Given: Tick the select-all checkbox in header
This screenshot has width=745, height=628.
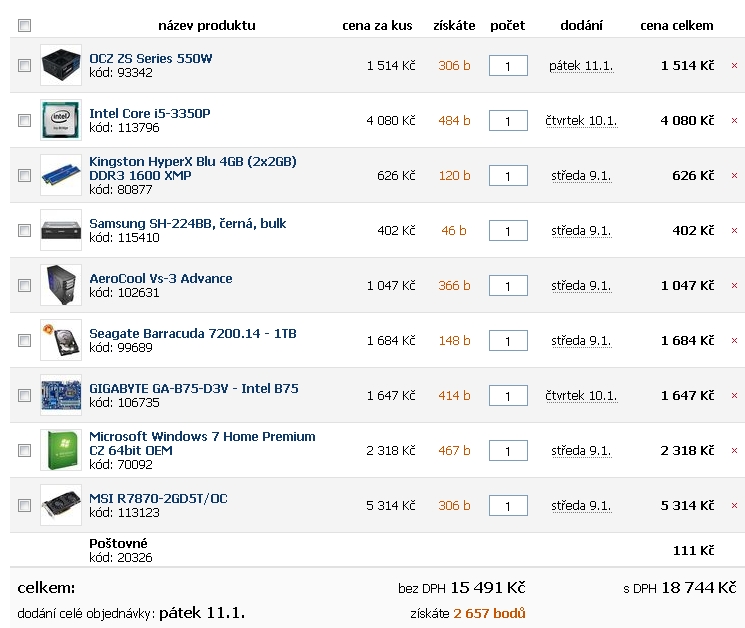Looking at the screenshot, I should 24,25.
